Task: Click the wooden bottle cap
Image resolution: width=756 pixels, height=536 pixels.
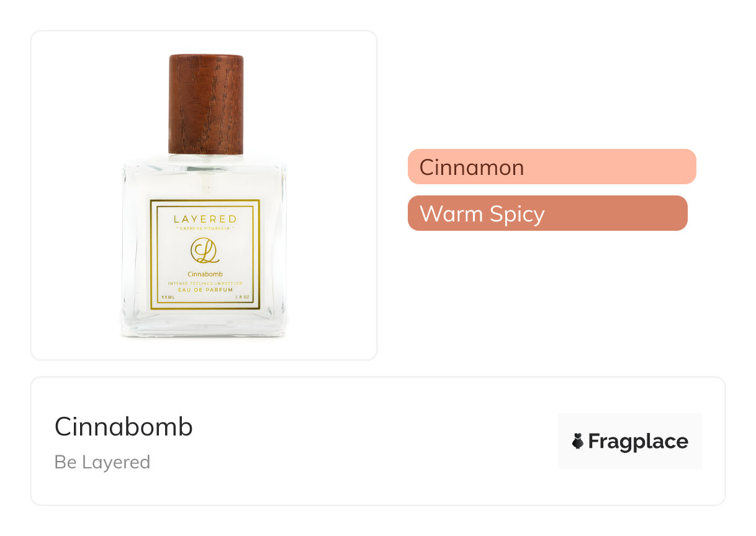Action: [x=205, y=104]
